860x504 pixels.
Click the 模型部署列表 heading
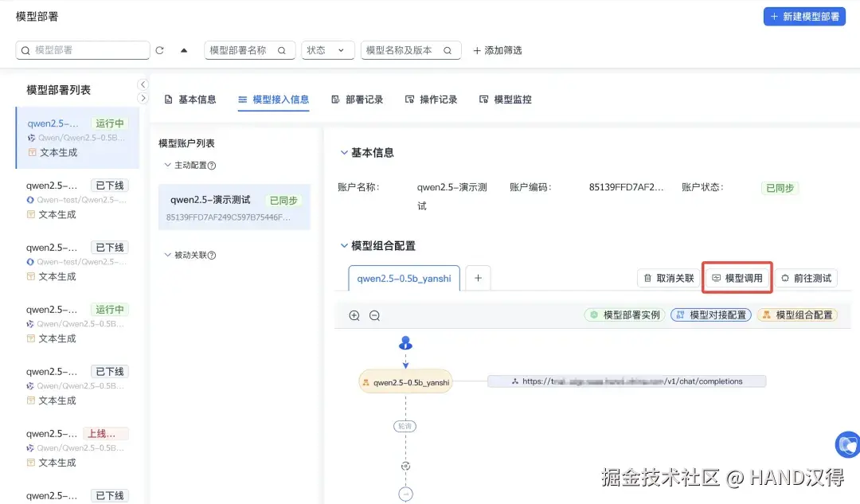[x=59, y=90]
